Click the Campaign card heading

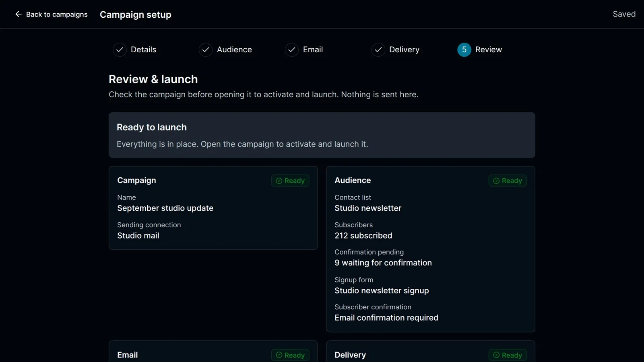coord(136,180)
